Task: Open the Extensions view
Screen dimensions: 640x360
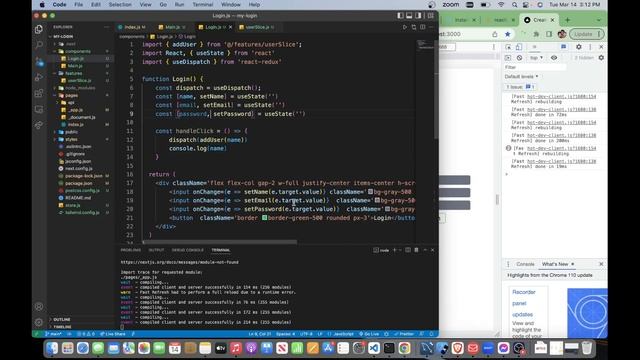Action: click(x=39, y=93)
